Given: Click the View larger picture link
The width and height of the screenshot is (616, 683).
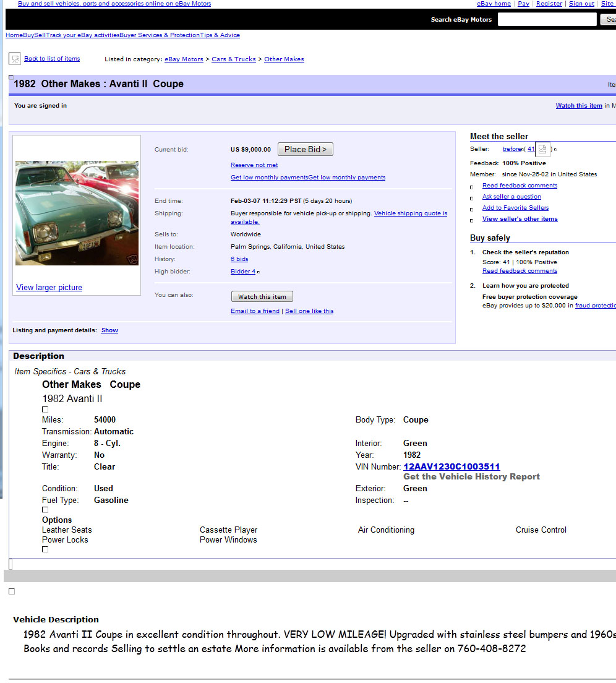Looking at the screenshot, I should 49,288.
